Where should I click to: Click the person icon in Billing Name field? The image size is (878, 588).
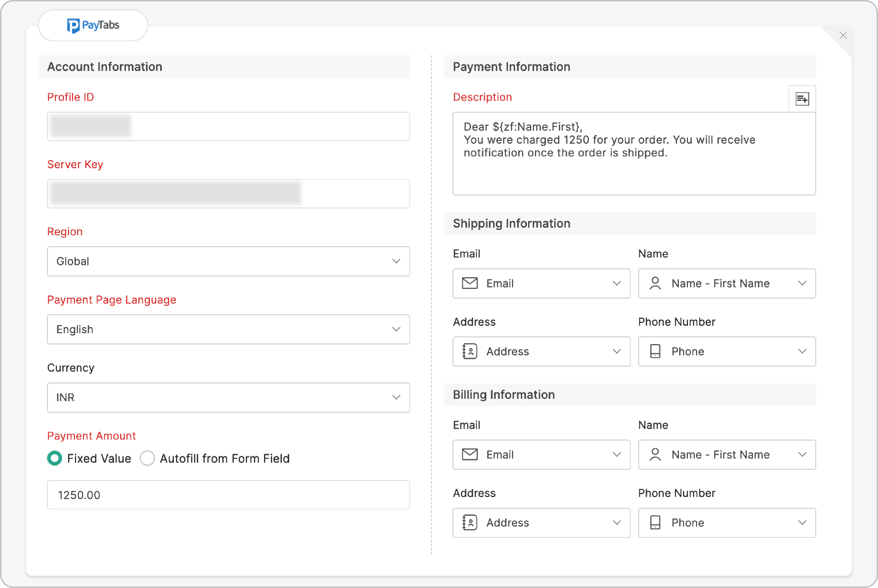click(655, 454)
